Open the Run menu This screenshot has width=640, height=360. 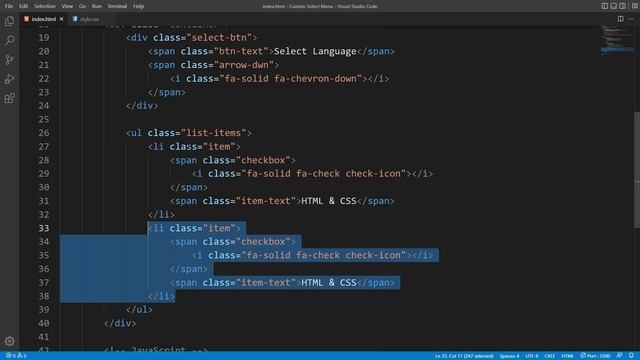pos(96,6)
